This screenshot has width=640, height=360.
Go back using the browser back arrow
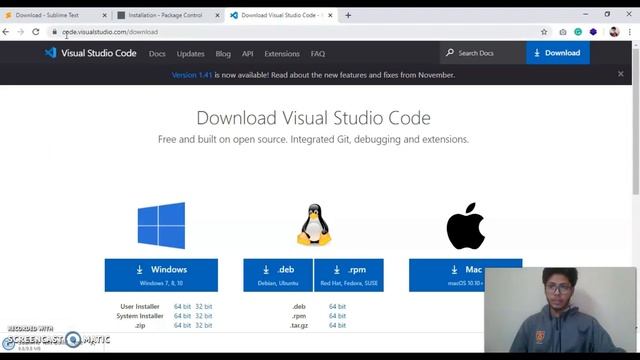(x=6, y=32)
